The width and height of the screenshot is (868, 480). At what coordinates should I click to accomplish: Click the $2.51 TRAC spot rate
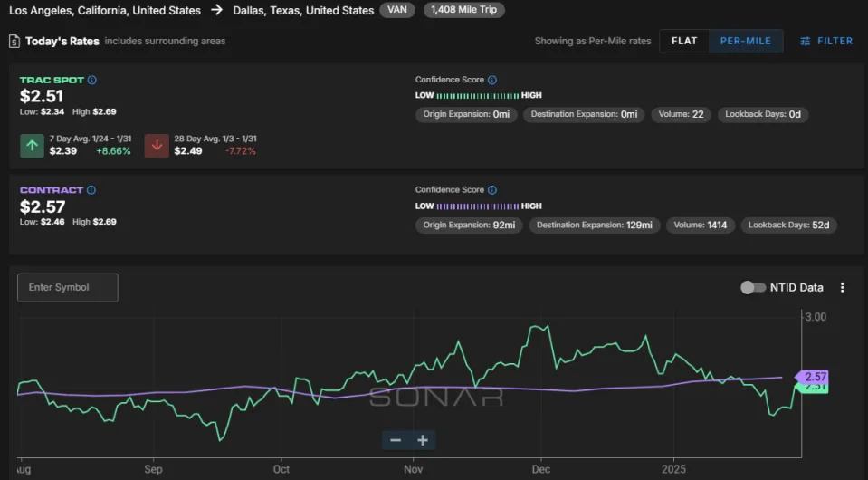[x=42, y=96]
